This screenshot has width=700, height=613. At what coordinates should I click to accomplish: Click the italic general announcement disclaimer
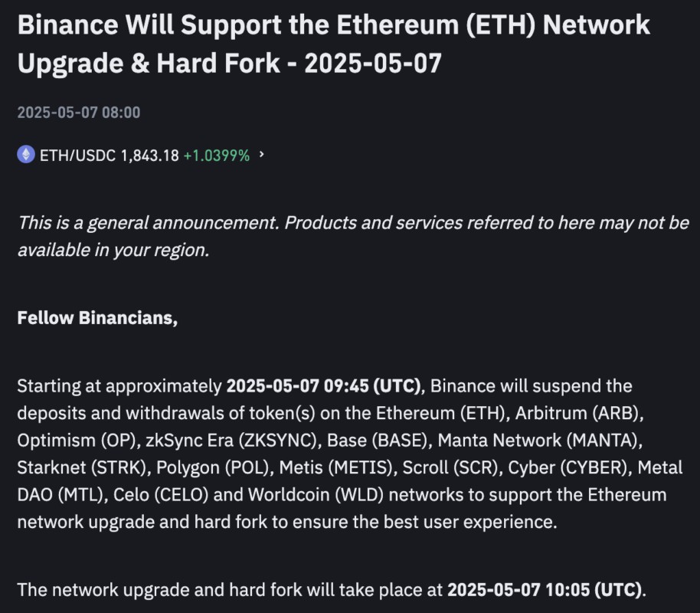[x=352, y=236]
